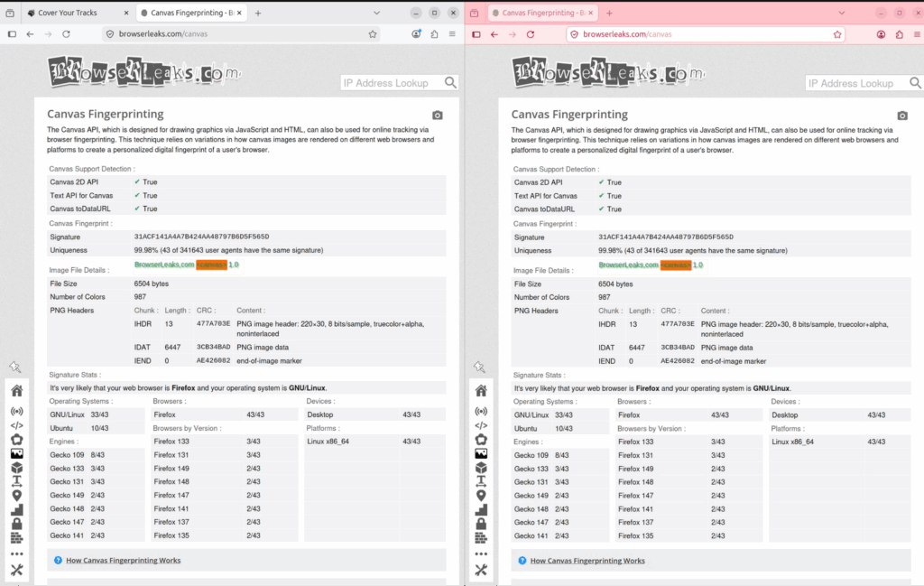The width and height of the screenshot is (924, 586).
Task: Open the lock SSL icon in left sidebar
Action: click(16, 524)
